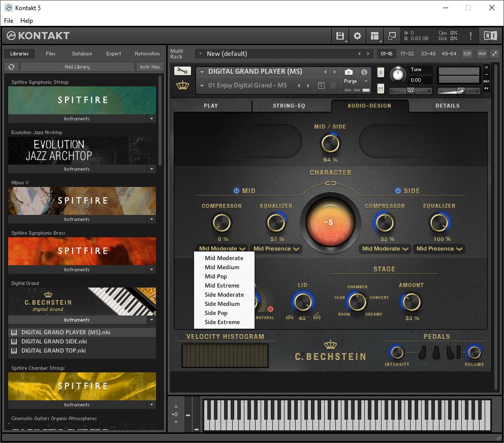Select Mid Medium in the list
The width and height of the screenshot is (504, 443).
(222, 267)
